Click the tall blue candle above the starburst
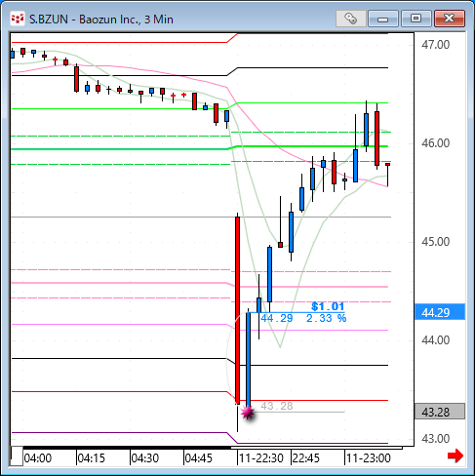475x476 pixels. [x=249, y=359]
